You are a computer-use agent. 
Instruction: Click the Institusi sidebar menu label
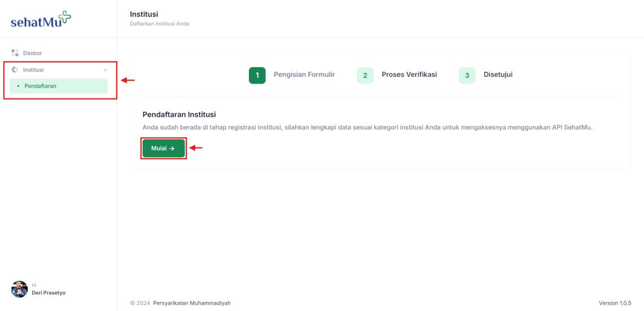coord(33,70)
